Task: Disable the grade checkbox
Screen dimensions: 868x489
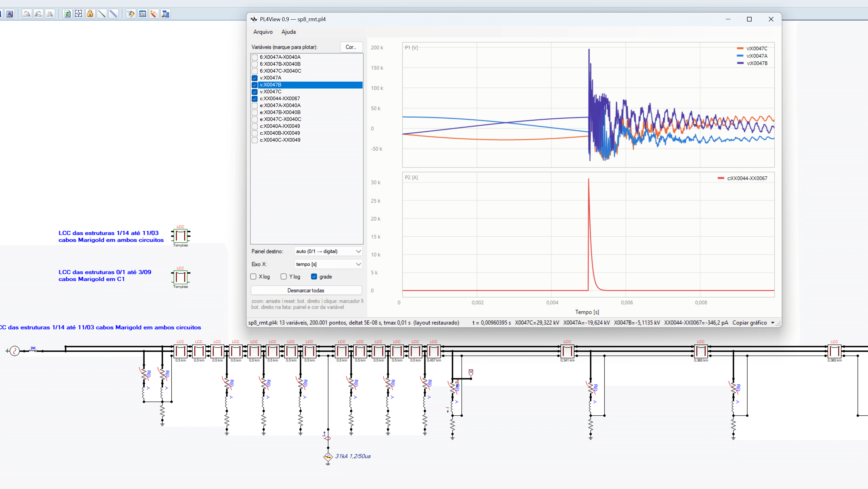Action: click(314, 276)
